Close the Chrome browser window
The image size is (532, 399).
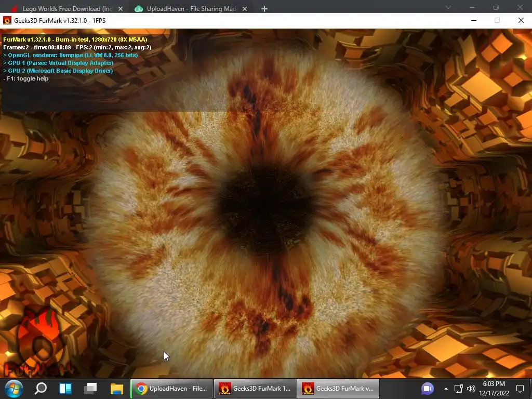[x=520, y=7]
